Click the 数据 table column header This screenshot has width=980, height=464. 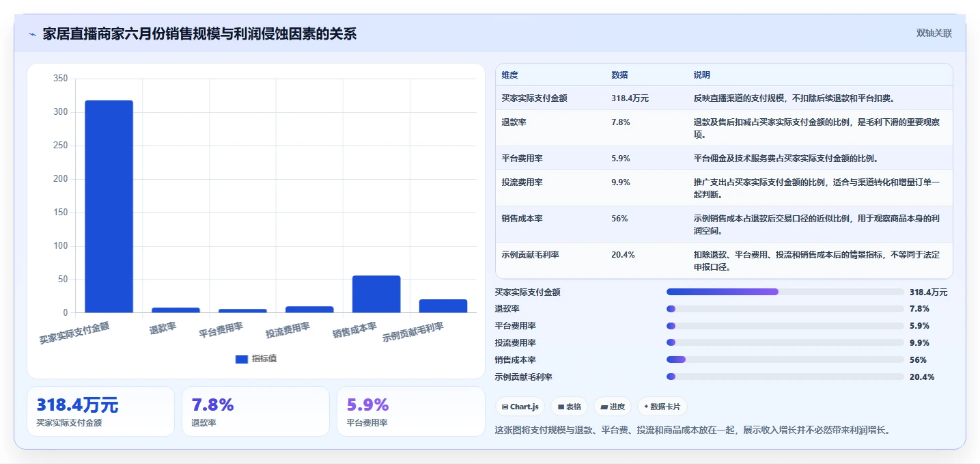tap(619, 75)
